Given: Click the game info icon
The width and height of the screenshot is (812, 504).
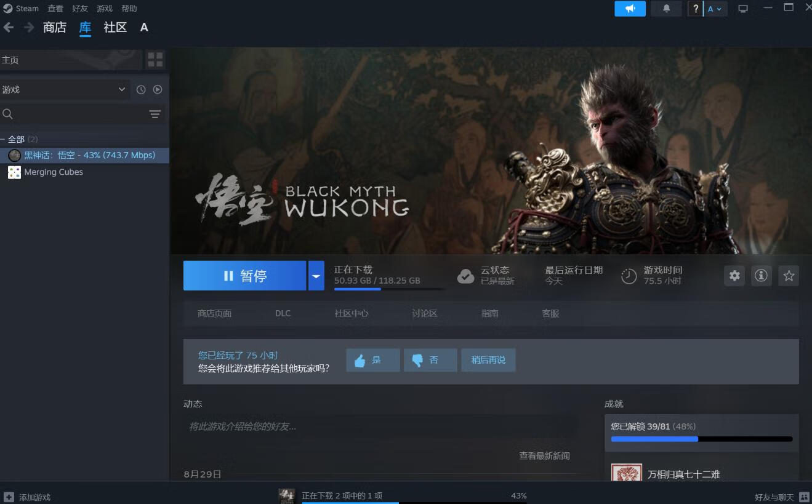Looking at the screenshot, I should pyautogui.click(x=762, y=276).
